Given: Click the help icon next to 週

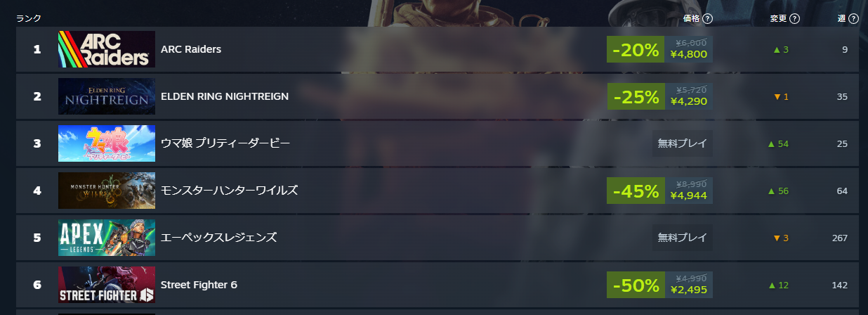Looking at the screenshot, I should click(854, 19).
